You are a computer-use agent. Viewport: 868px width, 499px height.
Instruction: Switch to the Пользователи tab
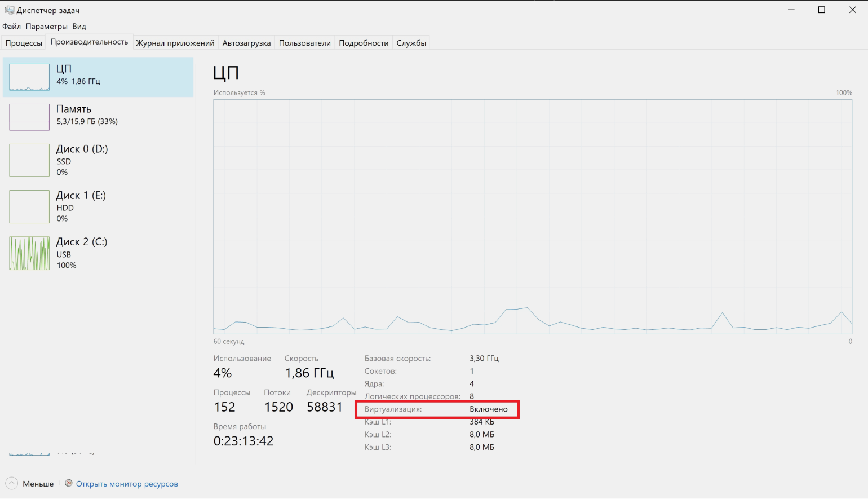(304, 43)
